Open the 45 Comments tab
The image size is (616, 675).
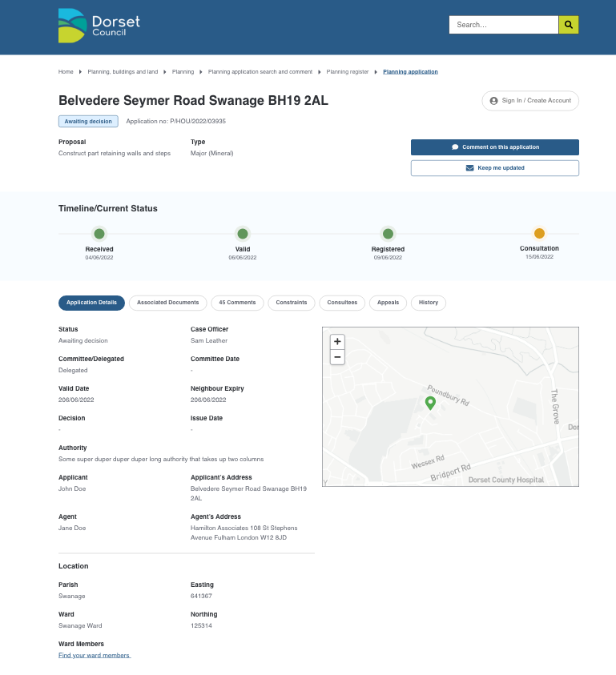pyautogui.click(x=237, y=303)
